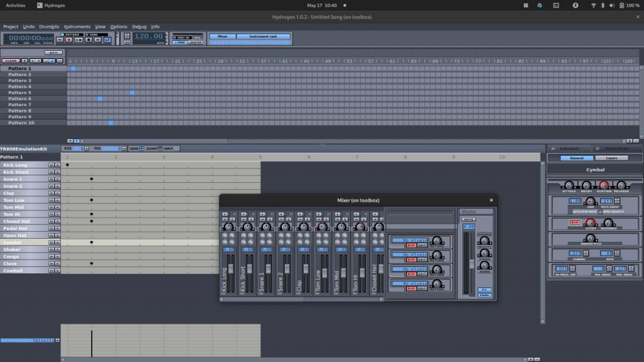Click the Max. Range stepper
The width and height of the screenshot is (644, 362).
(631, 269)
